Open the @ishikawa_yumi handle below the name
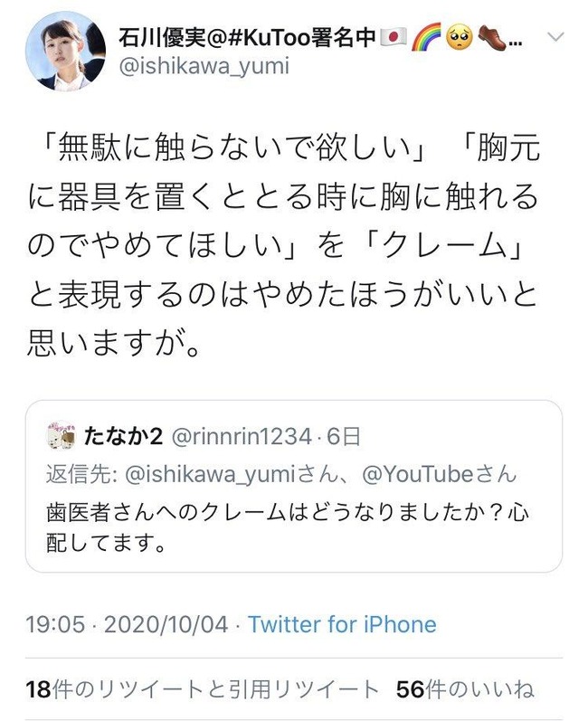Screen dimensions: 588x721 [x=204, y=66]
